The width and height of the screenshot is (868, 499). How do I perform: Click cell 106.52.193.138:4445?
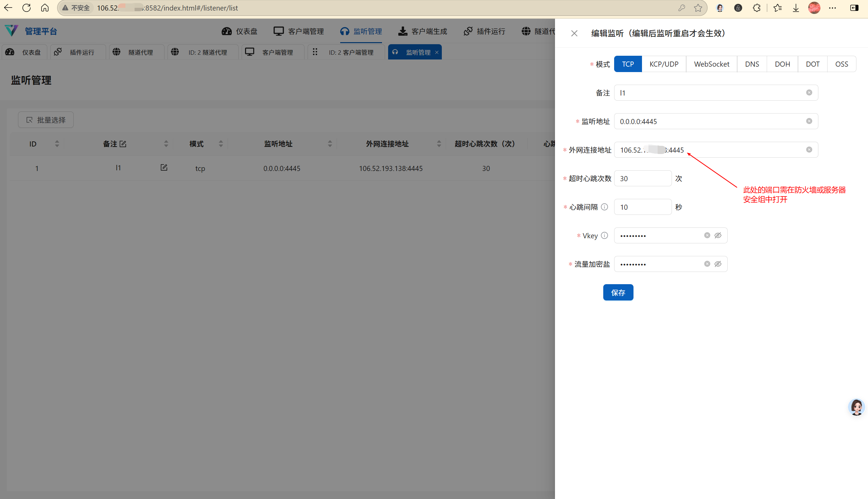pyautogui.click(x=390, y=168)
